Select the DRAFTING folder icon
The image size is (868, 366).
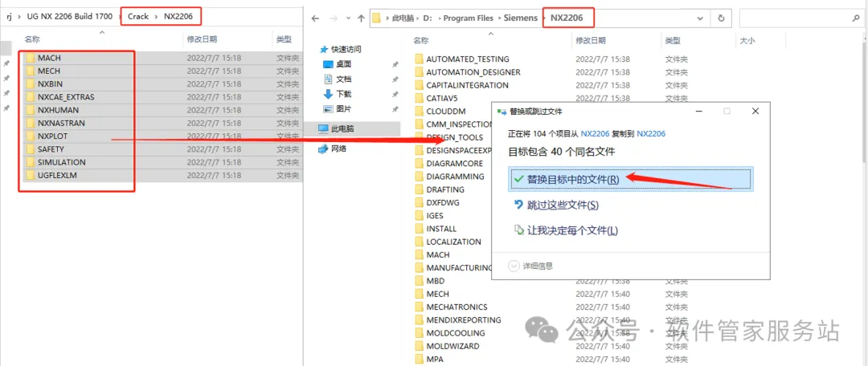click(x=419, y=189)
